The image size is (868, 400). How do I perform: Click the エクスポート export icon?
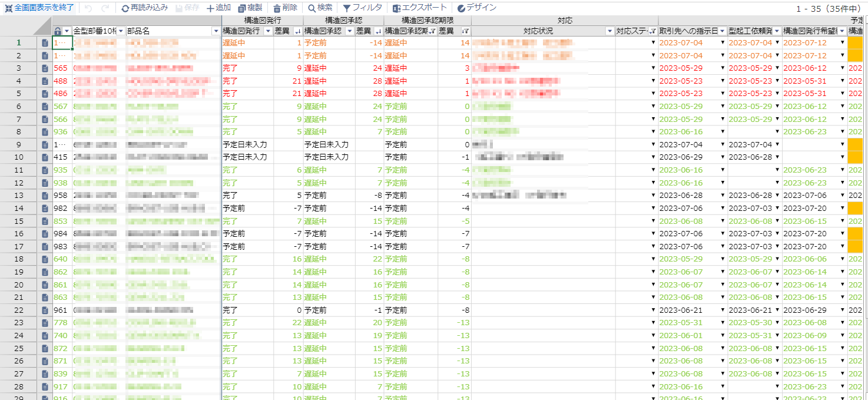[397, 8]
